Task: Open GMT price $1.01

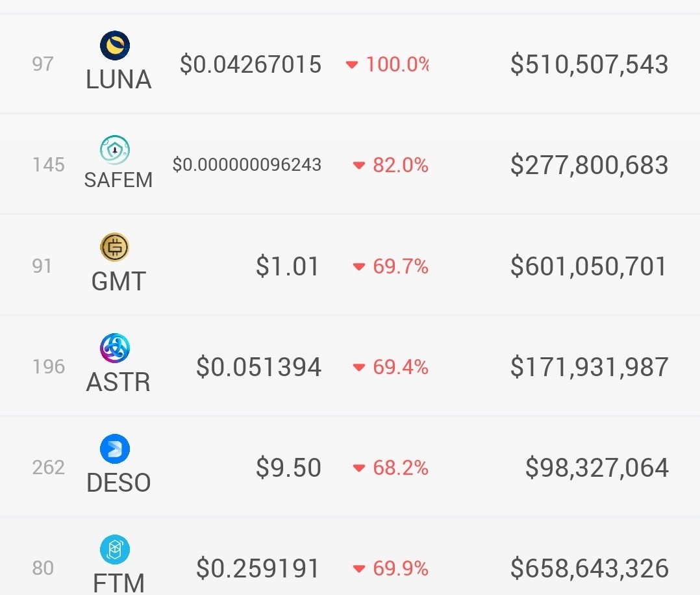Action: tap(287, 266)
